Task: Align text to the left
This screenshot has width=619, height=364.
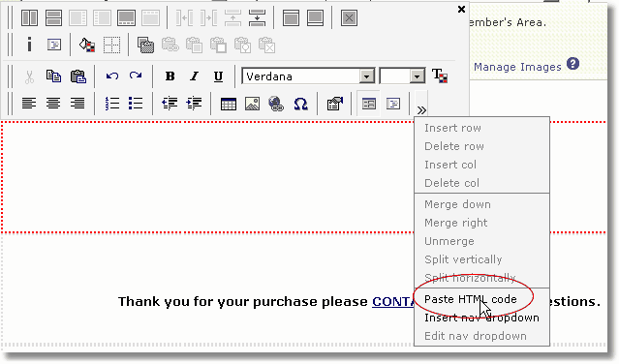Action: point(29,104)
